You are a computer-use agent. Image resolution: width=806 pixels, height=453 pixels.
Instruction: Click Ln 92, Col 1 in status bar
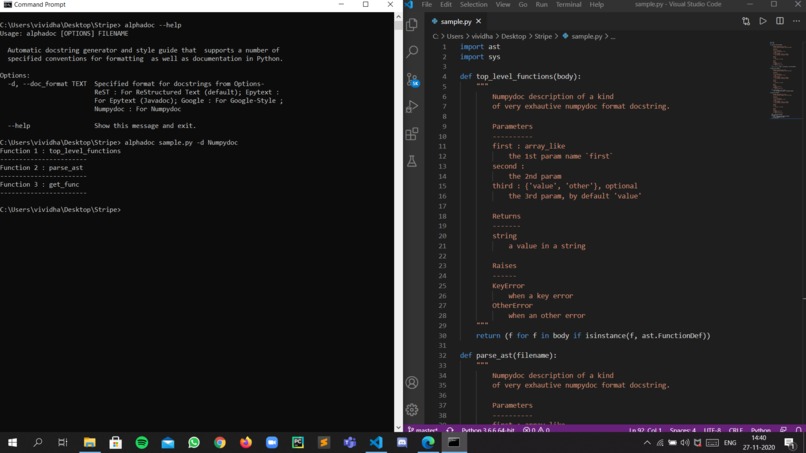[x=645, y=430]
